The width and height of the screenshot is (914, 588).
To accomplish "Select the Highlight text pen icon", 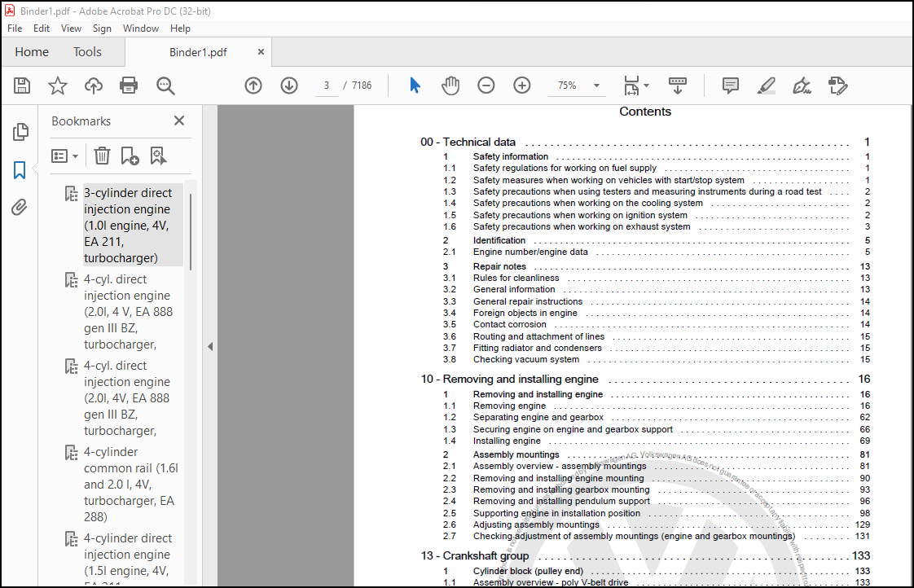I will click(x=766, y=86).
